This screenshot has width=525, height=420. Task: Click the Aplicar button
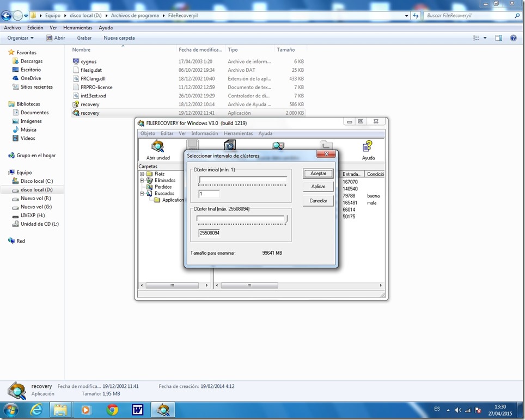(x=318, y=187)
